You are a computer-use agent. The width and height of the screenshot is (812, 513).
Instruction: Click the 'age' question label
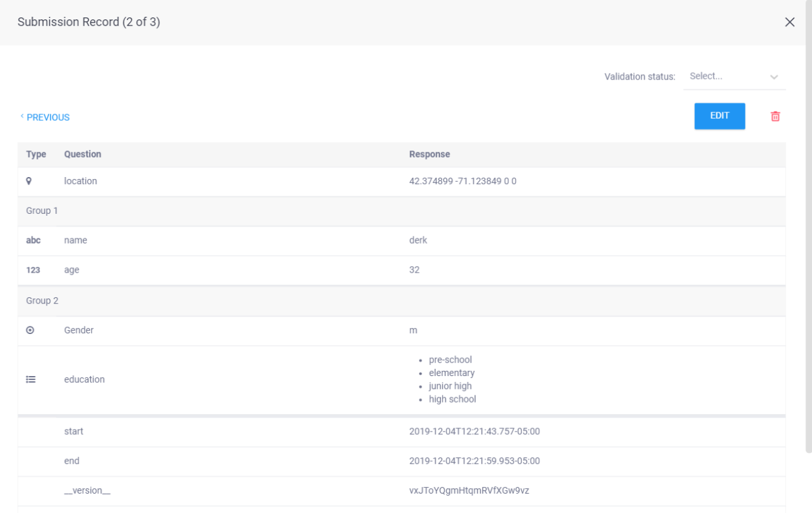[72, 270]
